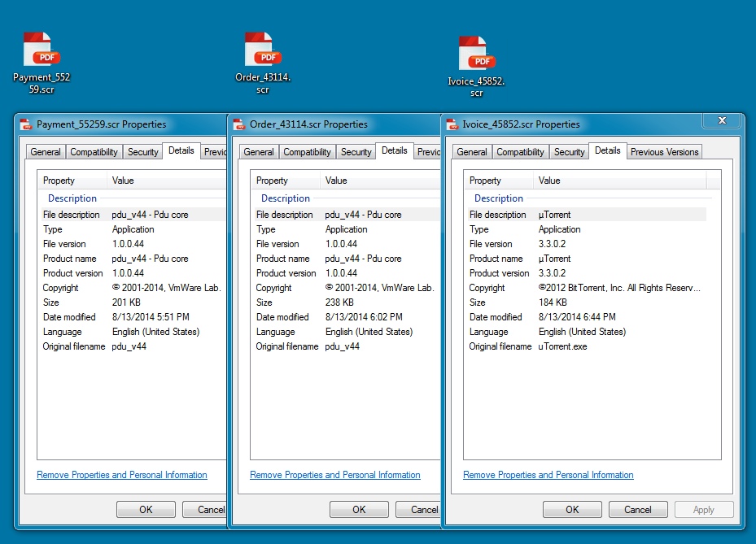Click the Order_43114.scr Properties title bar icon
The height and width of the screenshot is (544, 756).
click(x=239, y=124)
